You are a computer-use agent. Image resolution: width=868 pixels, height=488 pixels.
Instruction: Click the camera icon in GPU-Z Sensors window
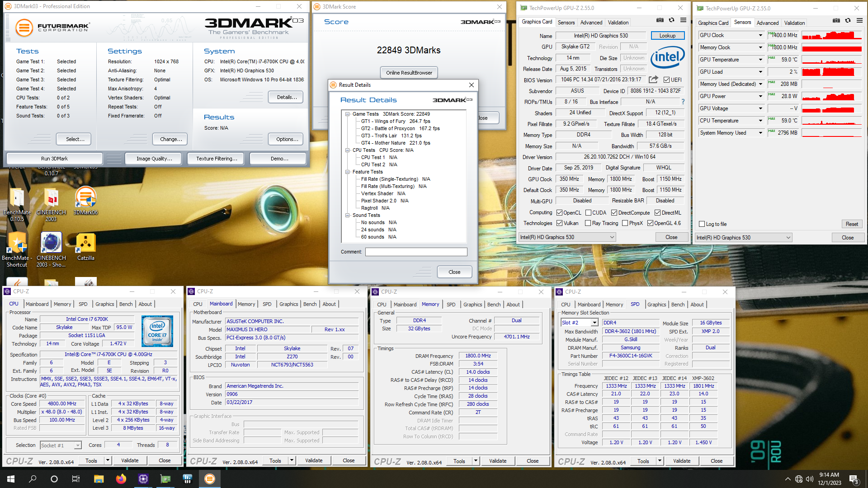click(836, 21)
